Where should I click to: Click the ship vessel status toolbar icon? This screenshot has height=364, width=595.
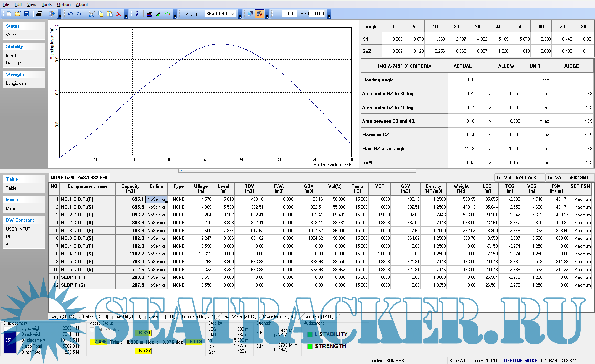click(x=149, y=14)
